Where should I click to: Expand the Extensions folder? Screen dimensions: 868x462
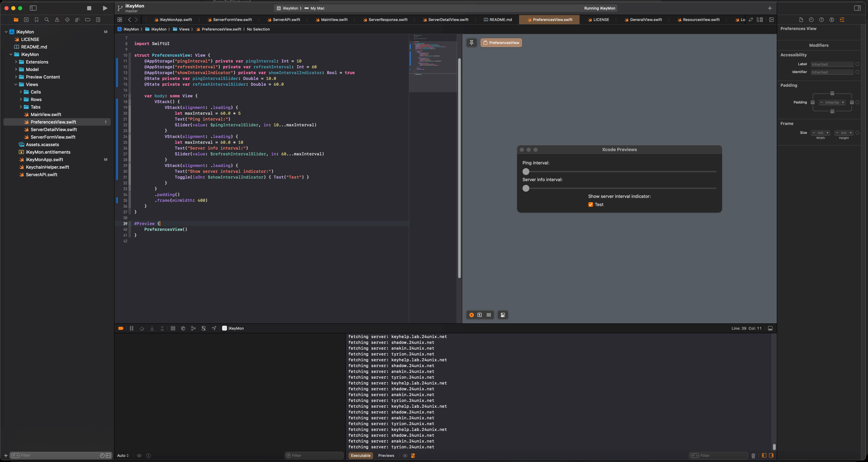coord(16,62)
